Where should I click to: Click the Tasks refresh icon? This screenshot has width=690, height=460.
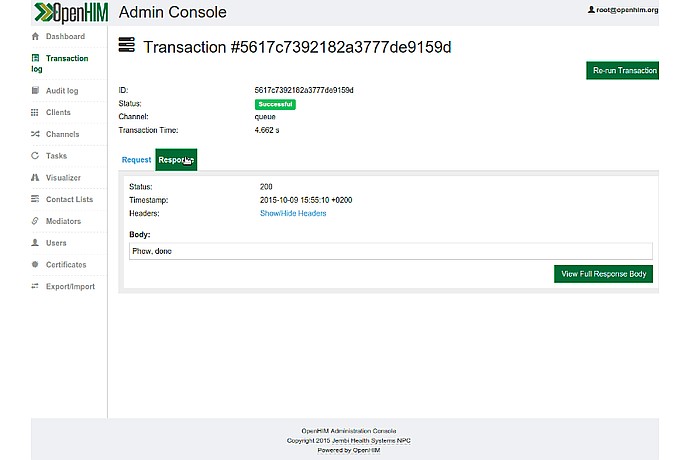tap(35, 155)
